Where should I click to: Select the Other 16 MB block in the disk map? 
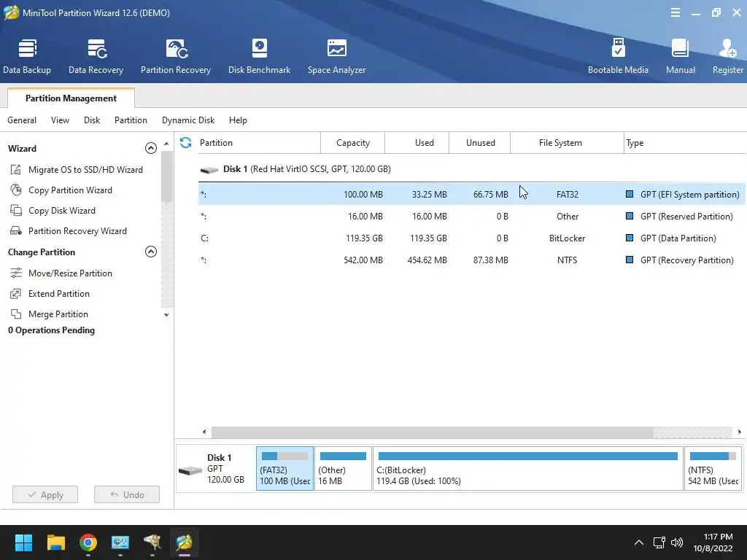click(343, 469)
